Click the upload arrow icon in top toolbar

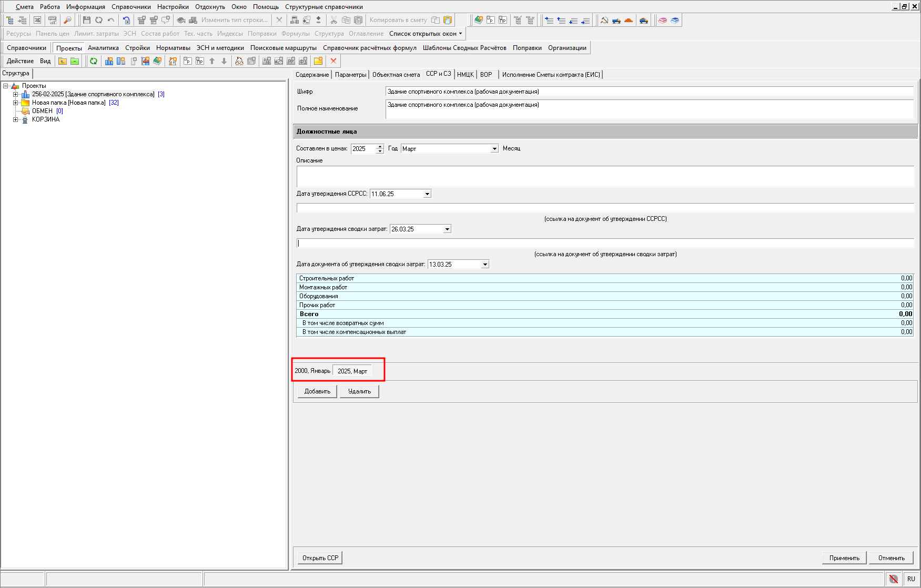coord(318,20)
